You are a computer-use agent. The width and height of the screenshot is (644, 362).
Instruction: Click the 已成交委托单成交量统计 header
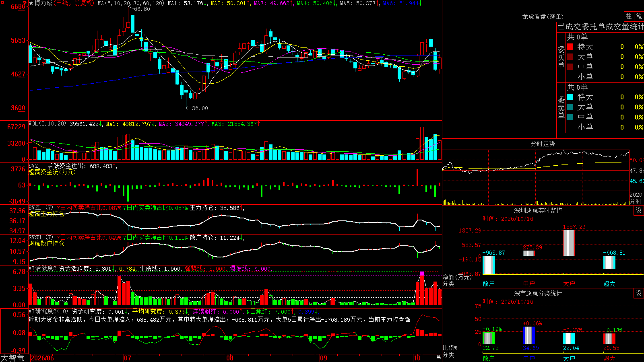601,27
